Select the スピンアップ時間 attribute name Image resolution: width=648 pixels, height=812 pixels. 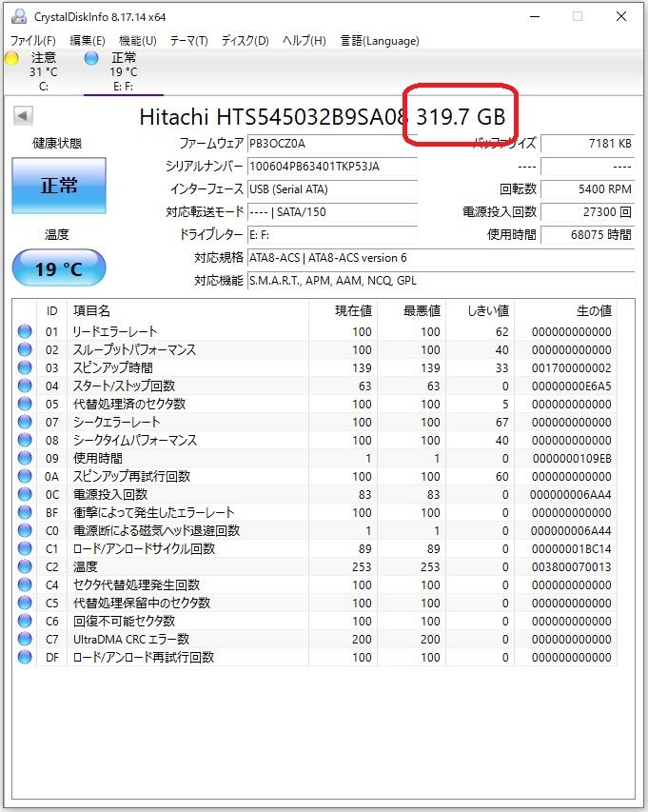tap(113, 367)
